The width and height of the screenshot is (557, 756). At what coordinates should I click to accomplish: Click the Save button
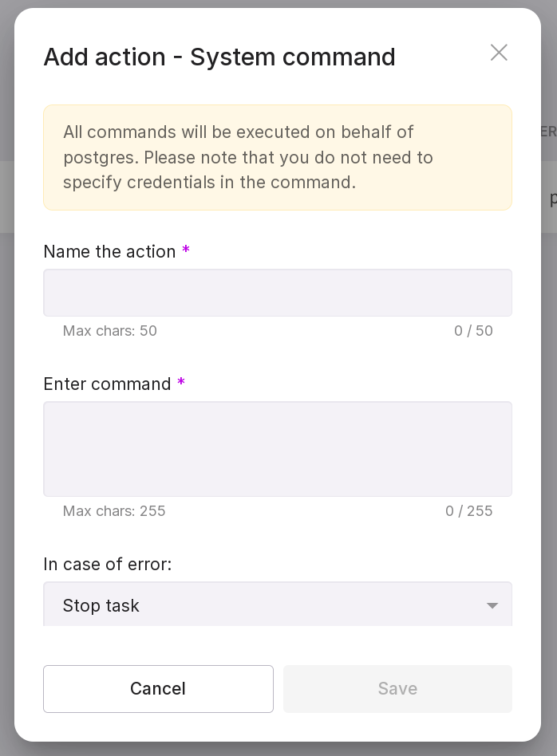pyautogui.click(x=397, y=689)
